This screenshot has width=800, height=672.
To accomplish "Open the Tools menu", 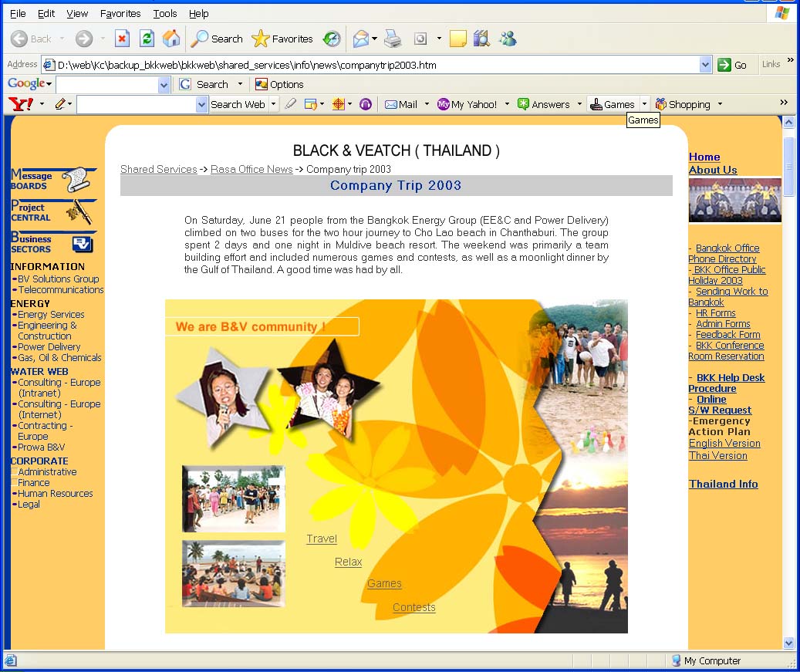I will point(165,14).
